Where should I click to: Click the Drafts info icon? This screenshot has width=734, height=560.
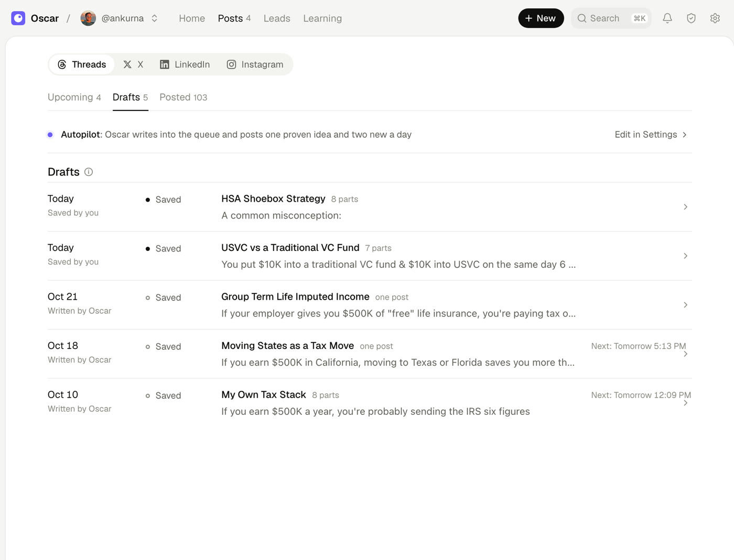click(89, 172)
